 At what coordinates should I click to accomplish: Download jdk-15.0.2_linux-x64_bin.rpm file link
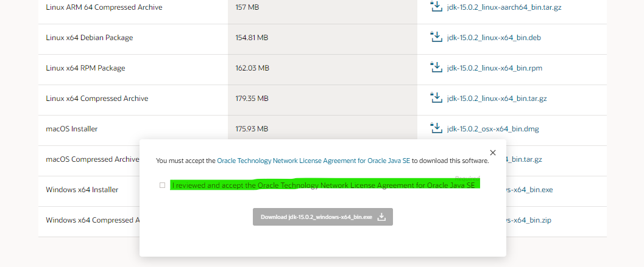click(x=495, y=68)
